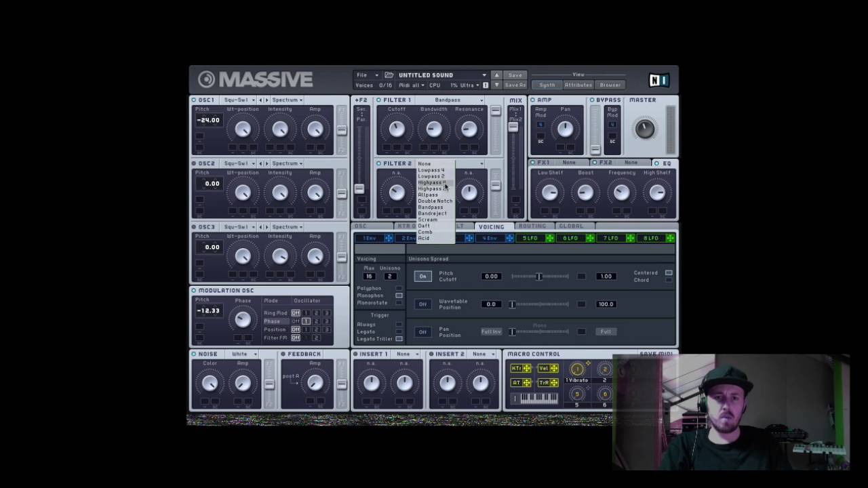Click the OSC1 pitch value -24.00
The width and height of the screenshot is (868, 488).
pyautogui.click(x=208, y=121)
